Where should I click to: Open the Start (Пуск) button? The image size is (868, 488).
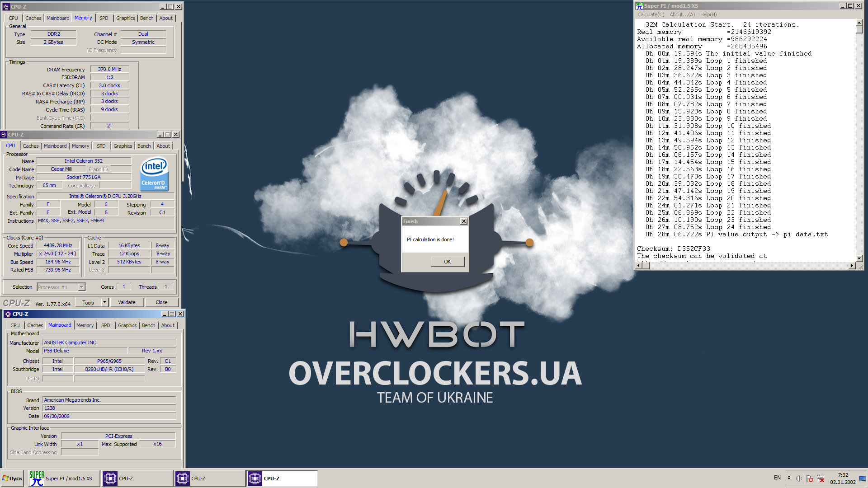click(12, 479)
